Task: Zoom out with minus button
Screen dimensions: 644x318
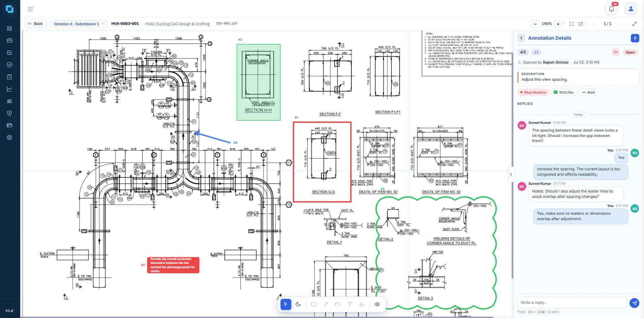Action: click(535, 24)
